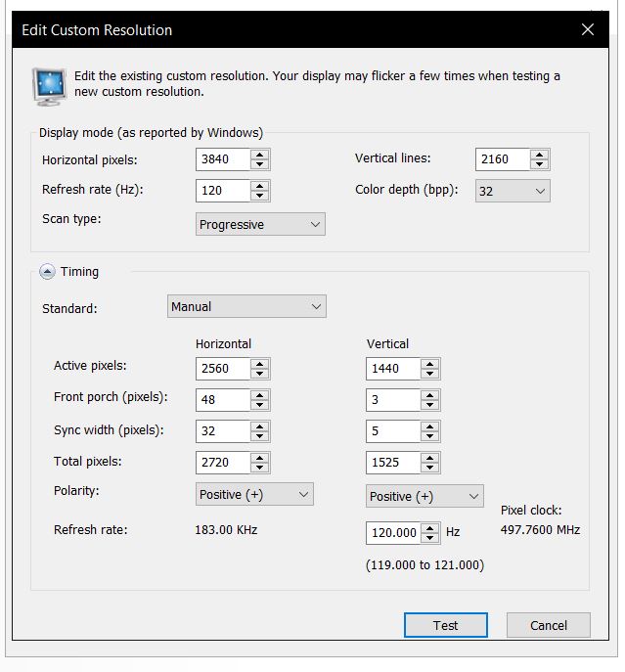Screen dimensions: 625x672
Task: Click the Refresh rate 120 field
Action: (x=223, y=191)
